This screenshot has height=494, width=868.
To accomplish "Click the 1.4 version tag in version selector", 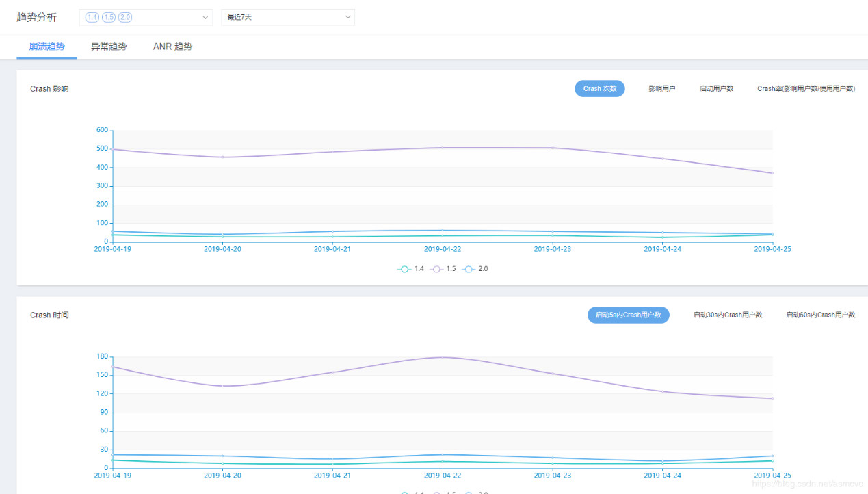I will (x=92, y=17).
